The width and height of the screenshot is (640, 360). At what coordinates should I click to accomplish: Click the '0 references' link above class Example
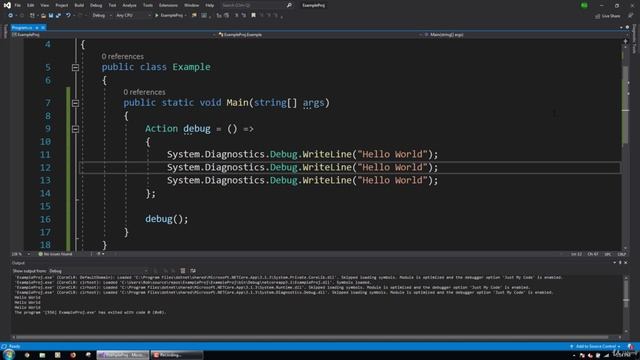(122, 56)
